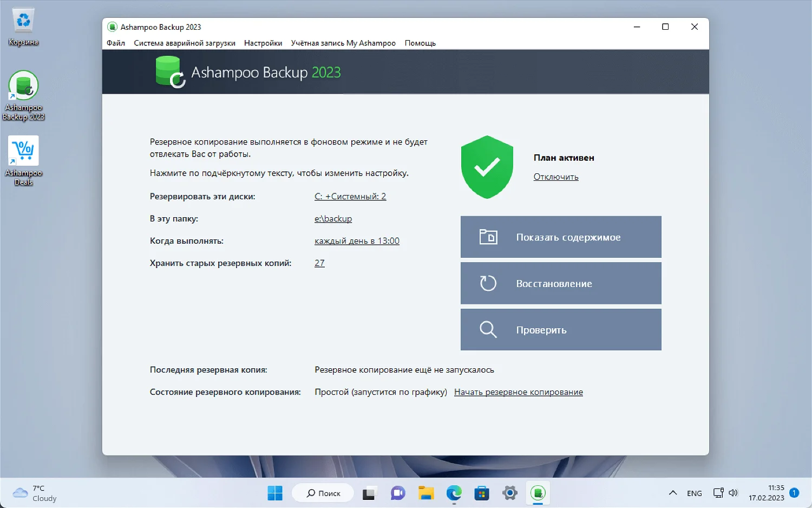812x508 pixels.
Task: Show hidden tray icons chevron
Action: click(x=673, y=493)
